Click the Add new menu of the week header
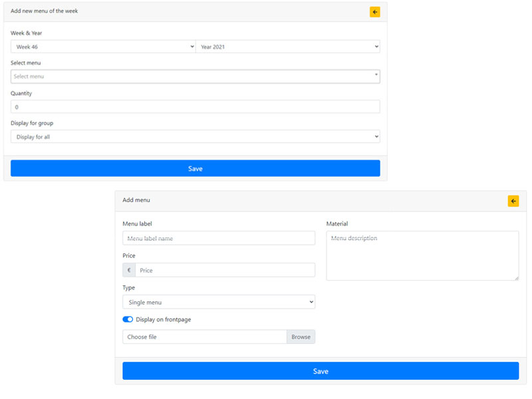Image resolution: width=532 pixels, height=399 pixels. point(44,11)
